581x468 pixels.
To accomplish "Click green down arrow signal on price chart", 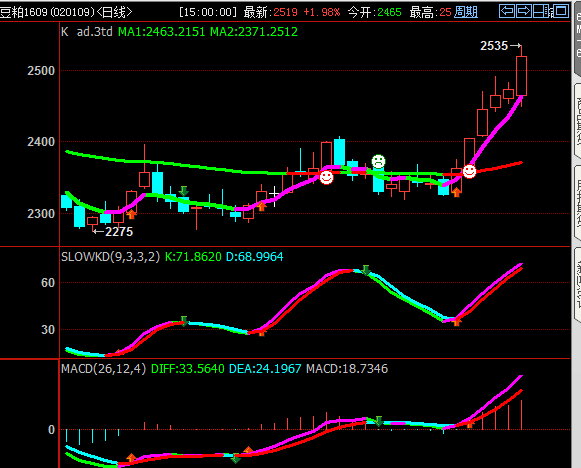I will click(184, 191).
